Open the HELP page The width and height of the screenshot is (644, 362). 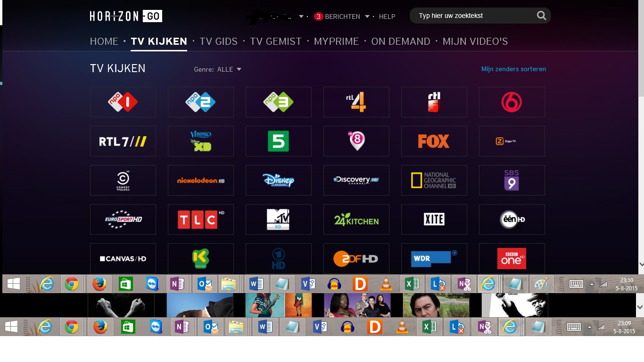(x=387, y=16)
